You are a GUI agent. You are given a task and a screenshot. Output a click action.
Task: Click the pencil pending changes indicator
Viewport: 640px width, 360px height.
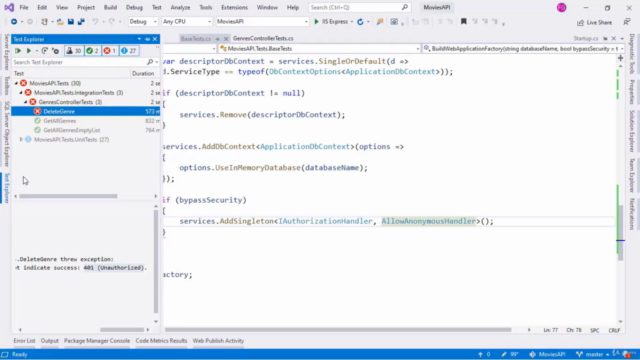(x=510, y=354)
